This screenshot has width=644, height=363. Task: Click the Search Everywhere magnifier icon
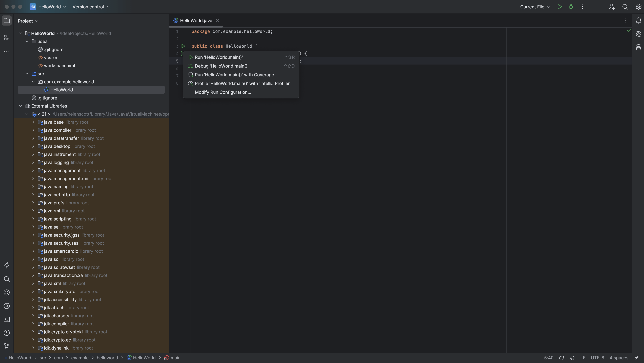coord(625,7)
